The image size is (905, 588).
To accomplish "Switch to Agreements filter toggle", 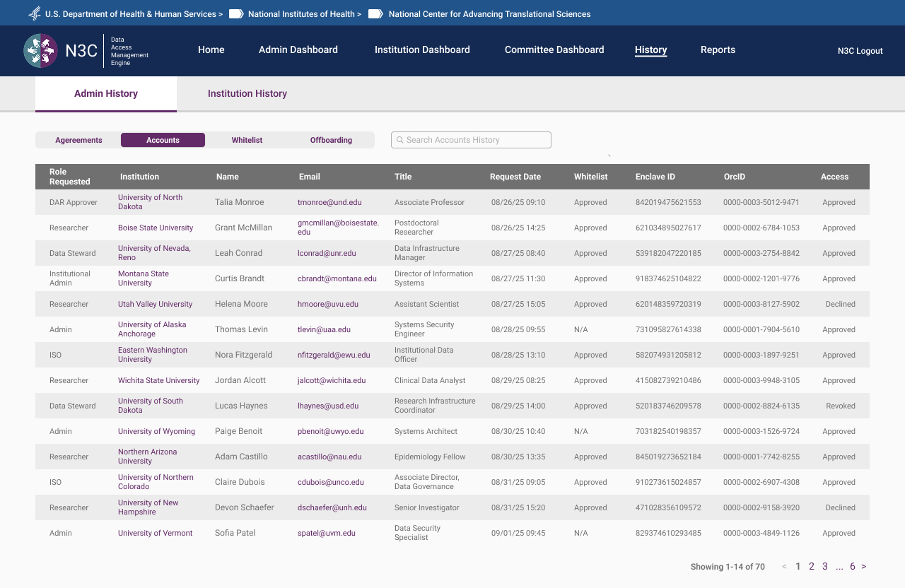I will coord(78,141).
